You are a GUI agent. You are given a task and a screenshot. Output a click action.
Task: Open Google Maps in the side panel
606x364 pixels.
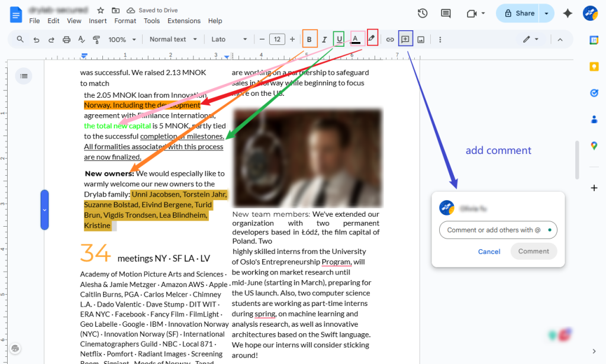[594, 146]
